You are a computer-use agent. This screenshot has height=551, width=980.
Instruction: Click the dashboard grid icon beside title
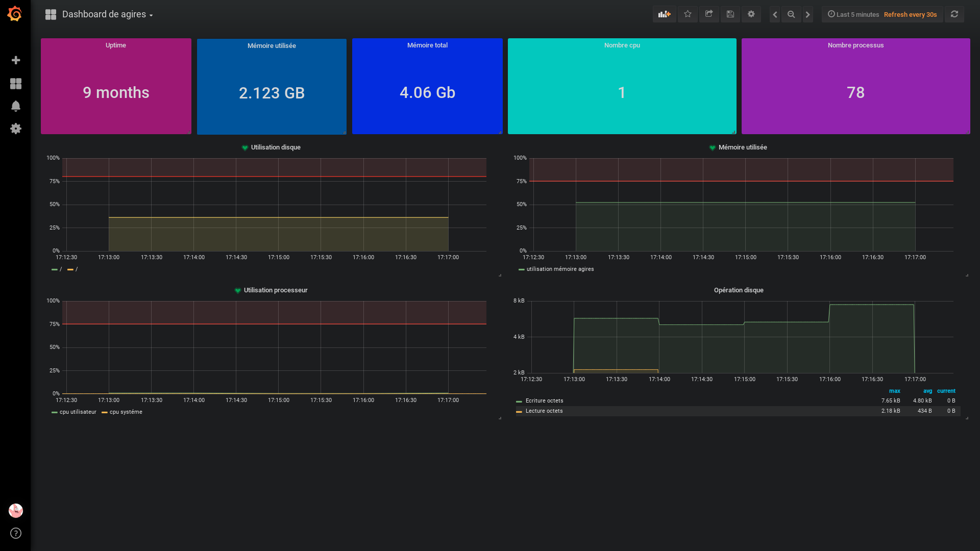coord(51,14)
